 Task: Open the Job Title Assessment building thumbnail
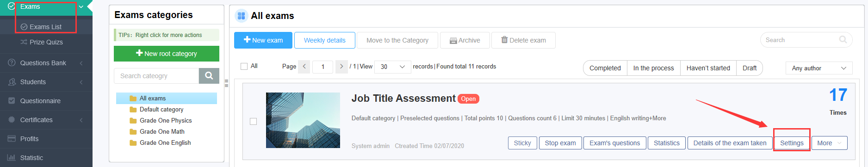[303, 120]
